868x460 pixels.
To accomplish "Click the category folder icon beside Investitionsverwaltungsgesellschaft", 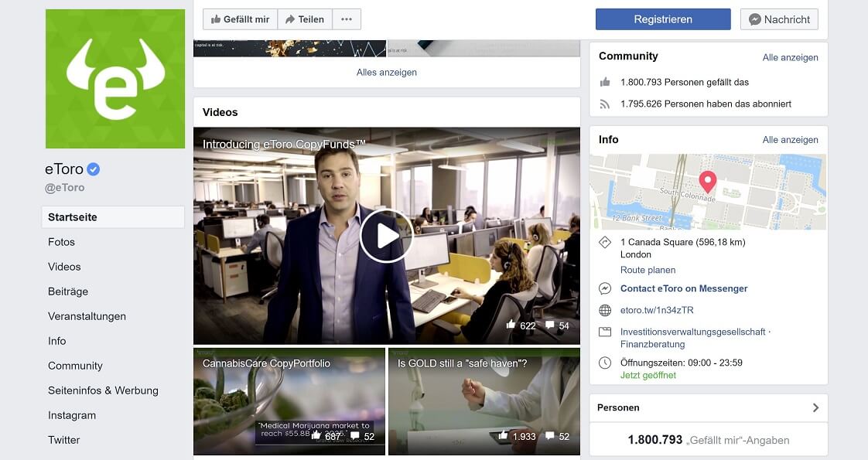I will point(605,332).
